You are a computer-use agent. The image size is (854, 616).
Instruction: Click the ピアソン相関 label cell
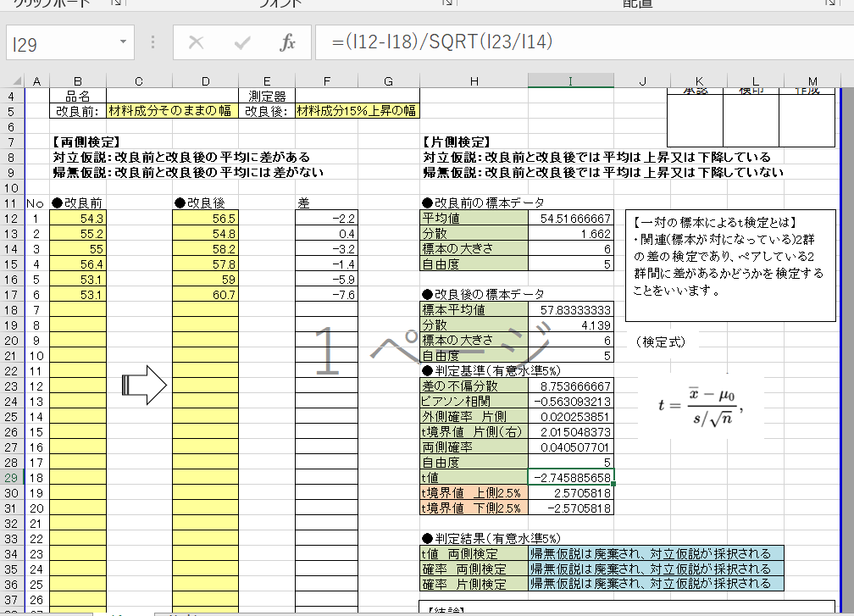coord(474,402)
